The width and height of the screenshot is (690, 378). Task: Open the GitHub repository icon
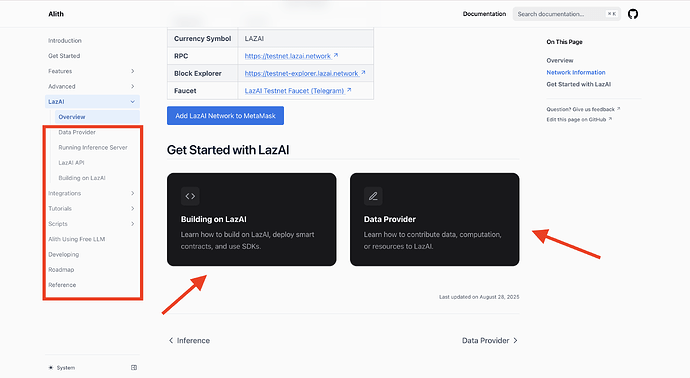pyautogui.click(x=633, y=14)
